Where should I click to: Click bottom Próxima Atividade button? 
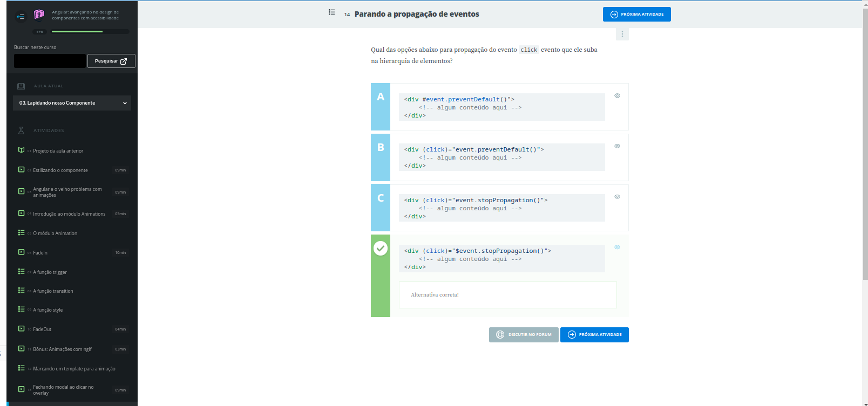click(594, 335)
